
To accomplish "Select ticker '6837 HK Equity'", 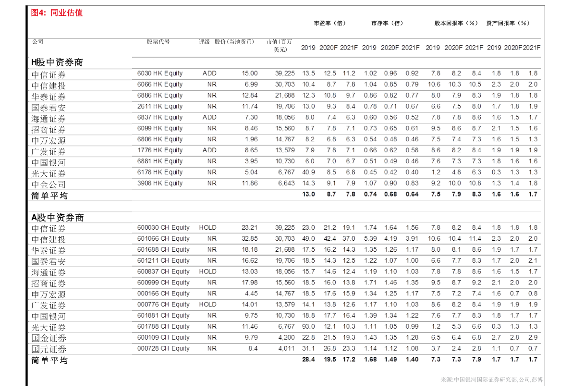I will point(160,117).
